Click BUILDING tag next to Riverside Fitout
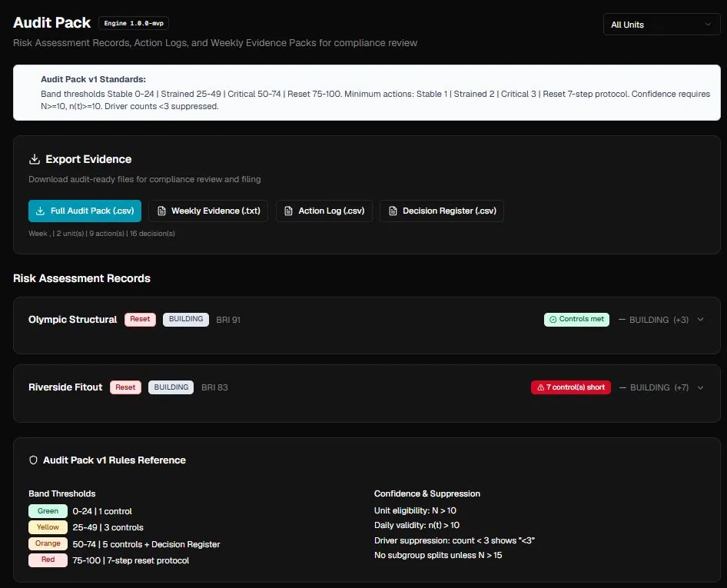 (171, 387)
